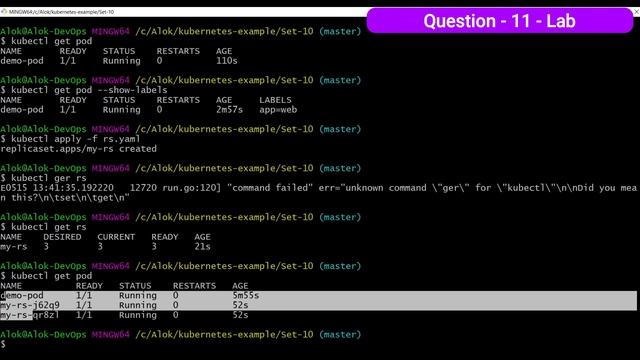The height and width of the screenshot is (360, 640).
Task: Click the window title path text
Action: tap(61, 12)
